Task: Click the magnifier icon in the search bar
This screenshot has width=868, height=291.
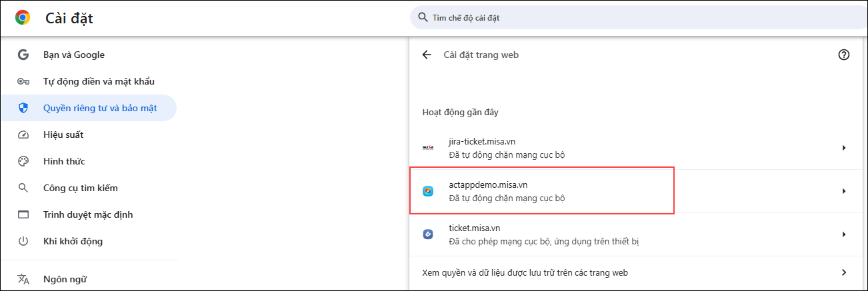Action: (x=423, y=17)
